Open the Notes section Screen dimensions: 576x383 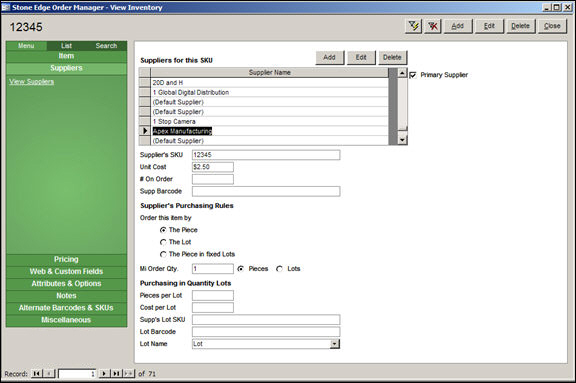[x=66, y=296]
